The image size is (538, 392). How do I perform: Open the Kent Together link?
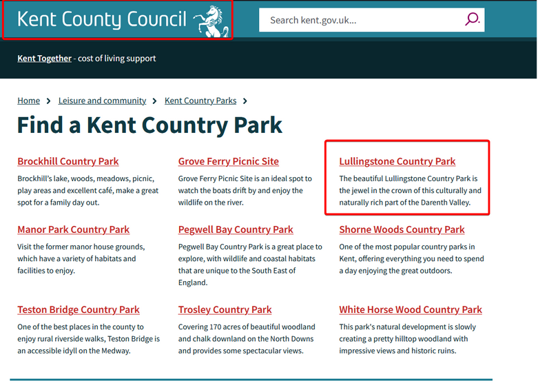44,59
